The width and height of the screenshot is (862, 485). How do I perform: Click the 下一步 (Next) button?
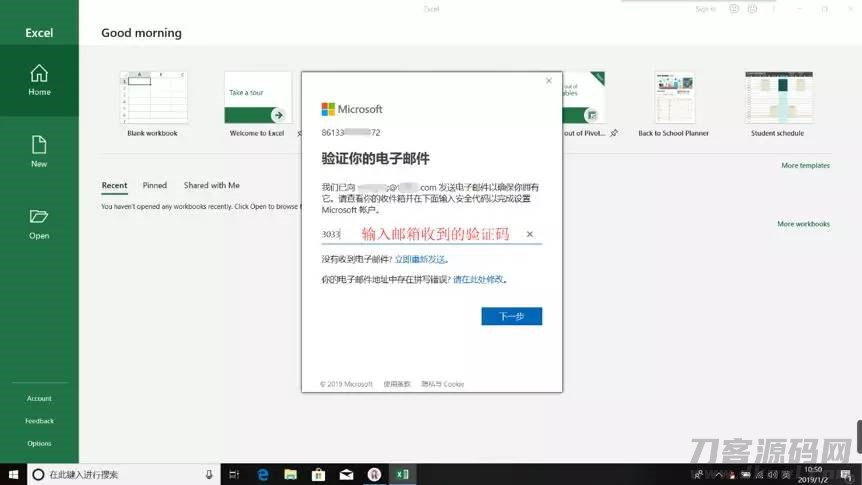pyautogui.click(x=511, y=316)
